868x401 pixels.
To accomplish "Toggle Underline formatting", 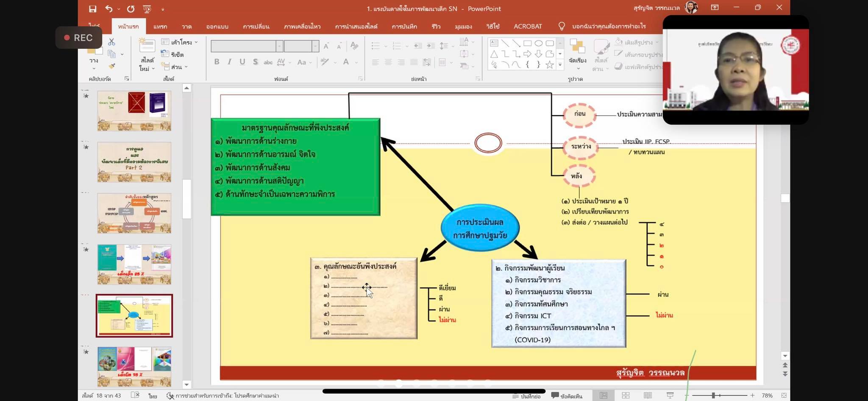I will pos(242,62).
